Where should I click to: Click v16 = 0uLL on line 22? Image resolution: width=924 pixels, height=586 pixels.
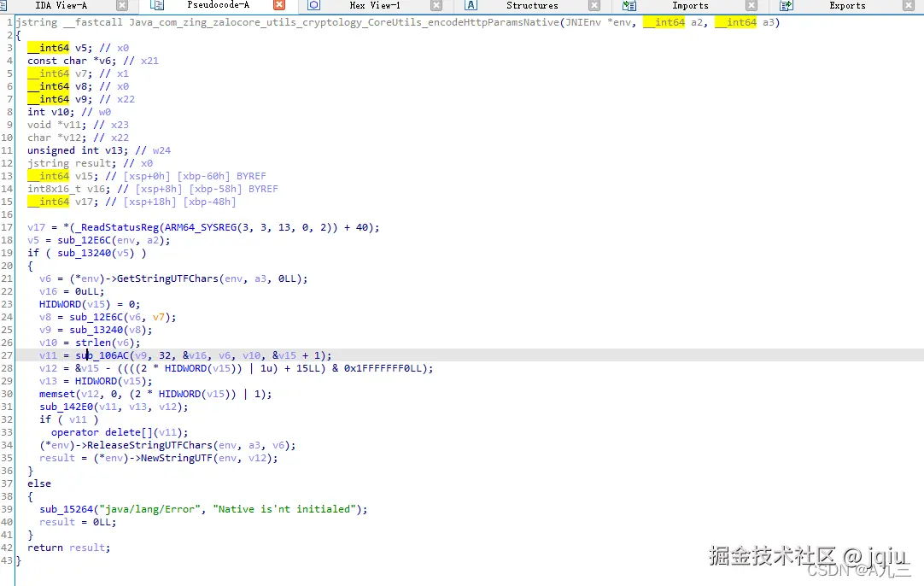(x=72, y=291)
